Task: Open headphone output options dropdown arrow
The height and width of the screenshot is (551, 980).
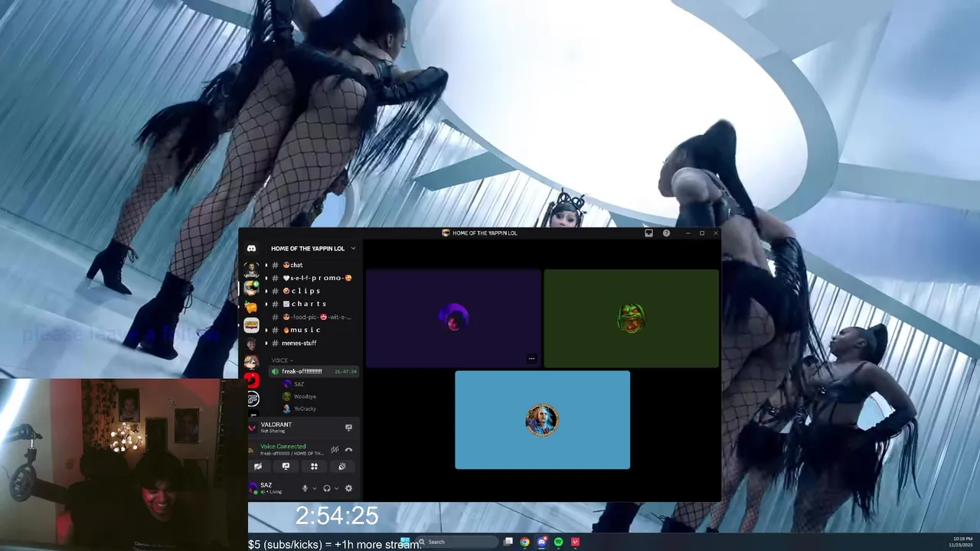Action: point(336,488)
